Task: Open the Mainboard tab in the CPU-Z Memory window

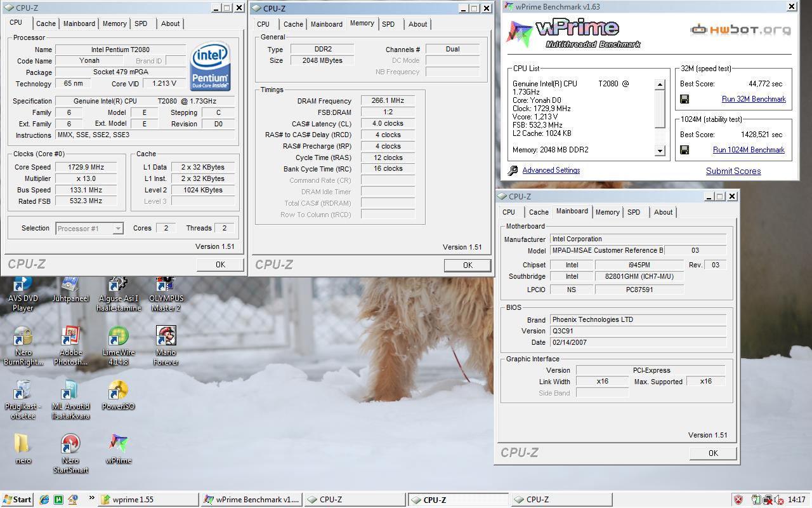Action: (327, 24)
